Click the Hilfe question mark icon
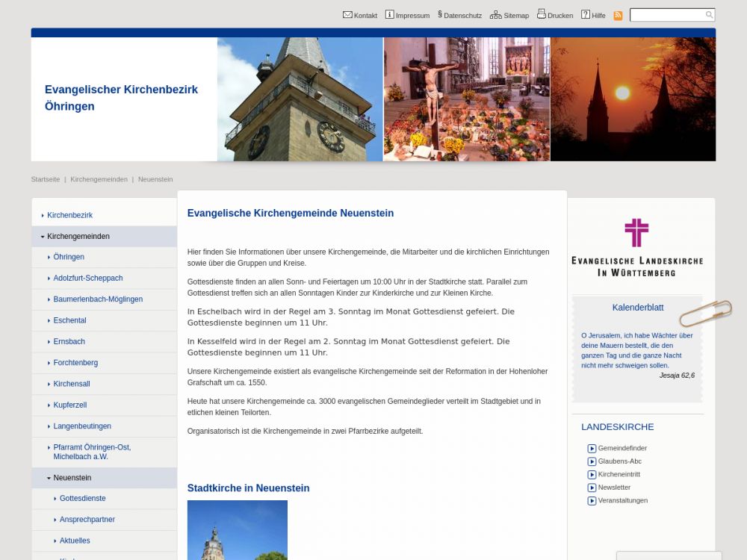 586,15
